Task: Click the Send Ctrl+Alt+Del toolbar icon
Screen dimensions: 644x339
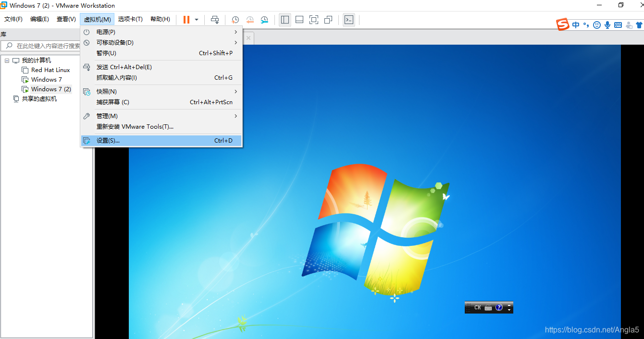Action: [215, 20]
